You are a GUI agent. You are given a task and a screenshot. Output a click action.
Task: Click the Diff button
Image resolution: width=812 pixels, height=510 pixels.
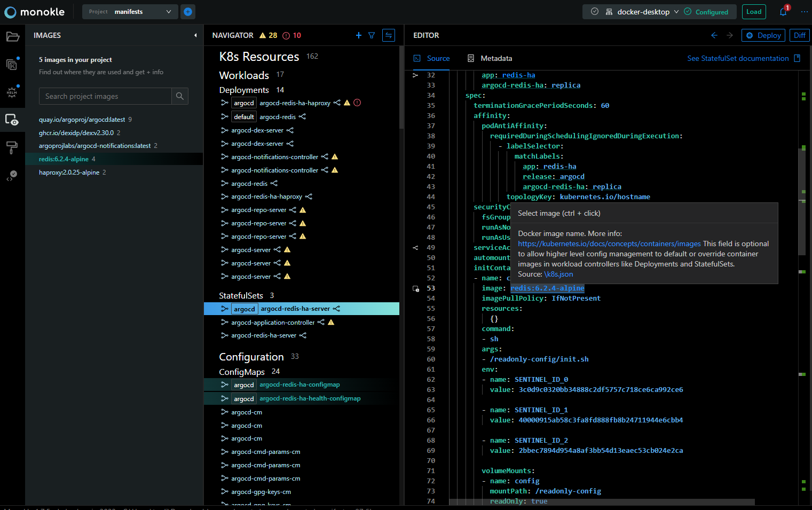point(800,35)
